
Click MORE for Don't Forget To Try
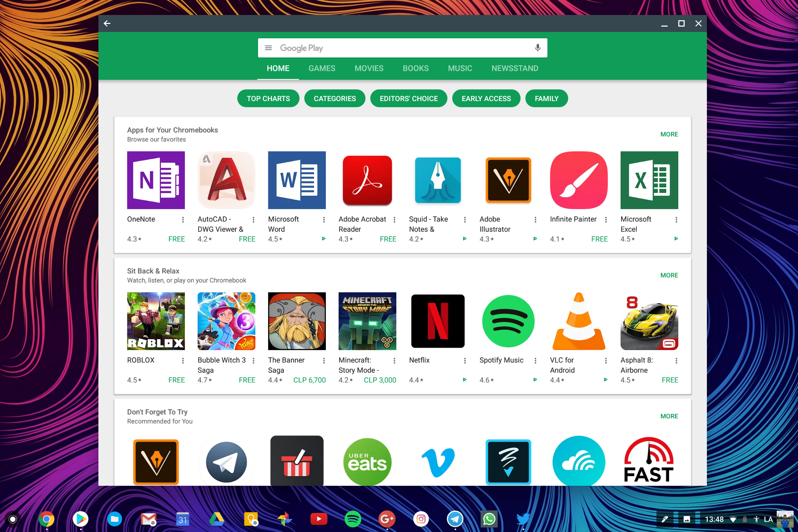pyautogui.click(x=669, y=416)
